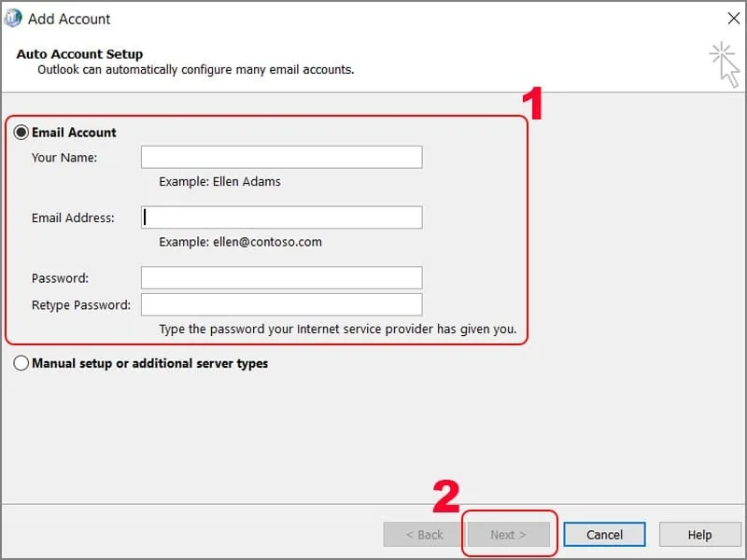Click the wizard cursor icon in the header
The width and height of the screenshot is (747, 560).
[724, 63]
